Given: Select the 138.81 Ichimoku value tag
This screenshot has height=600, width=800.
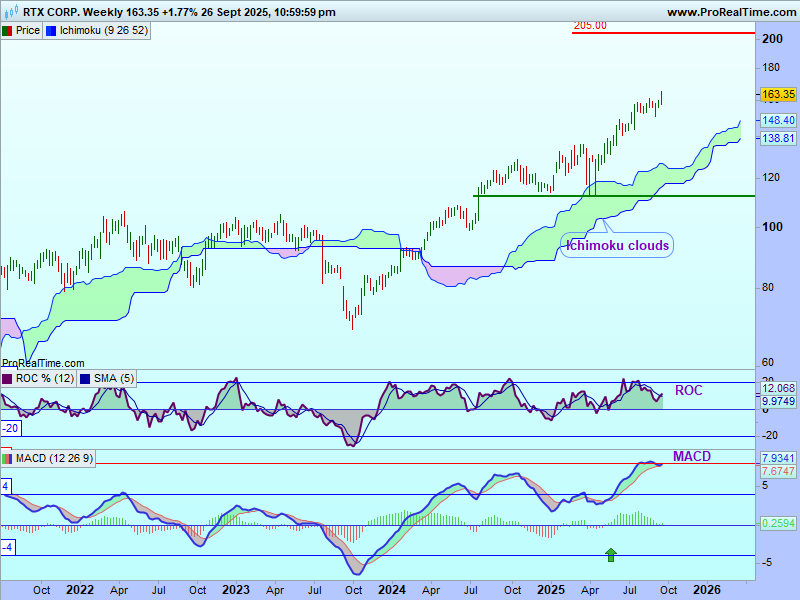Looking at the screenshot, I should (778, 138).
